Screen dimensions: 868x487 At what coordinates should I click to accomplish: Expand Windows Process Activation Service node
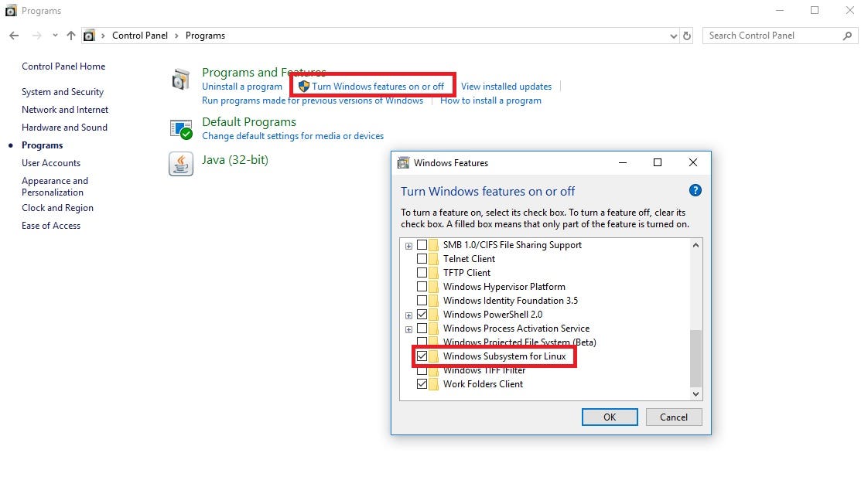(408, 329)
